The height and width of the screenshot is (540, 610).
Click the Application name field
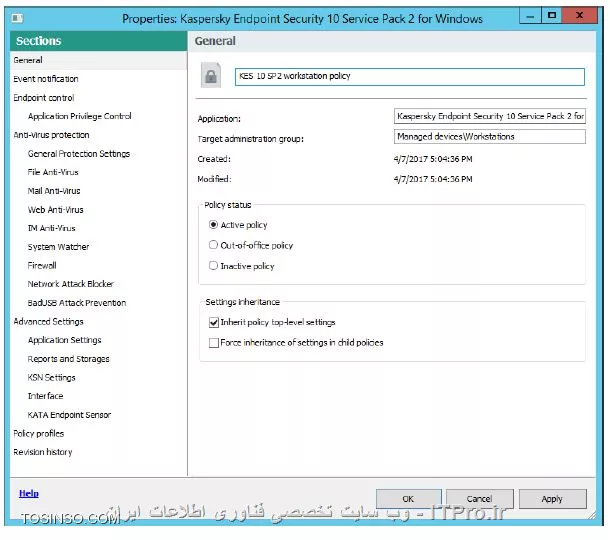[490, 116]
